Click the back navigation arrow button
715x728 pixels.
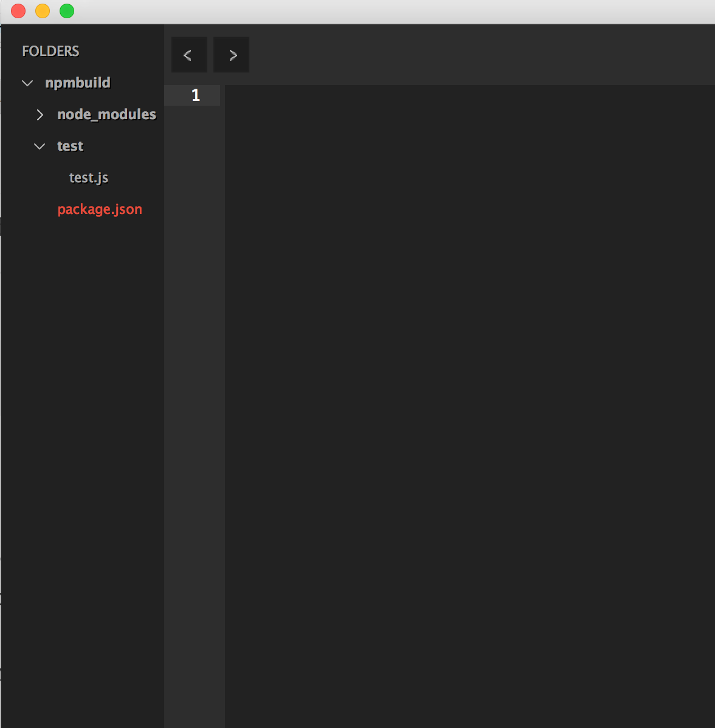[x=189, y=55]
